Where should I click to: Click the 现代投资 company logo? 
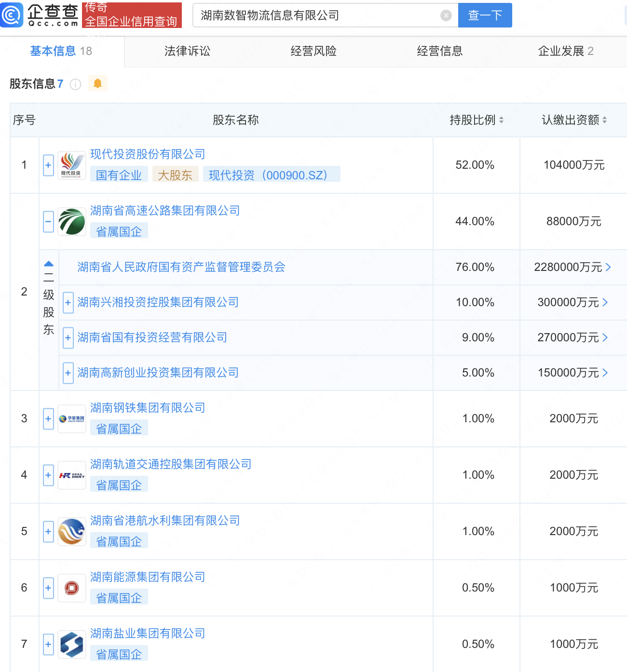point(72,165)
